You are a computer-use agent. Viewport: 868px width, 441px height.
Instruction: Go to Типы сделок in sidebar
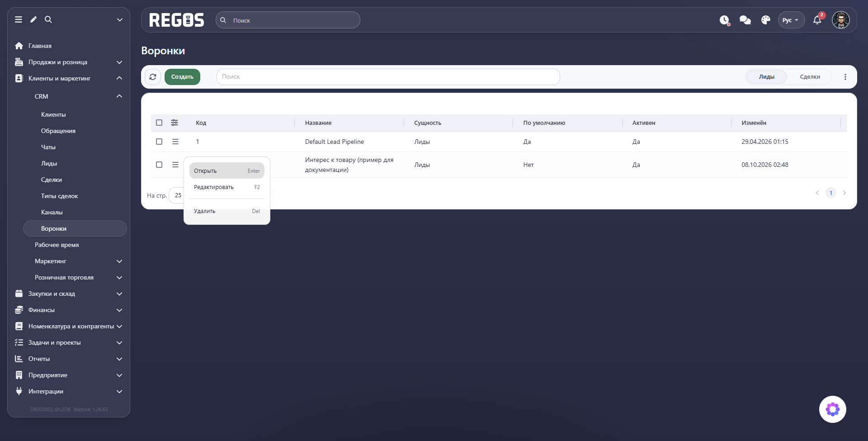click(x=59, y=196)
